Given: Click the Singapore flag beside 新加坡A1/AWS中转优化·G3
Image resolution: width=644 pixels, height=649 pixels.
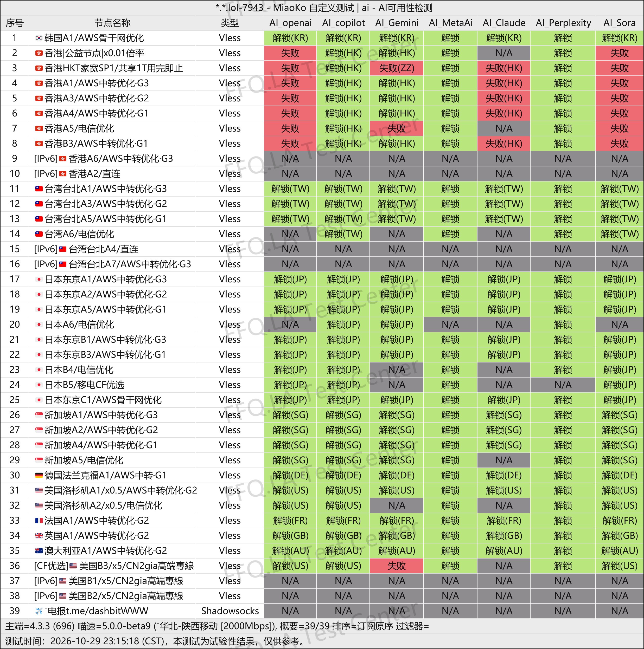Looking at the screenshot, I should click(39, 415).
